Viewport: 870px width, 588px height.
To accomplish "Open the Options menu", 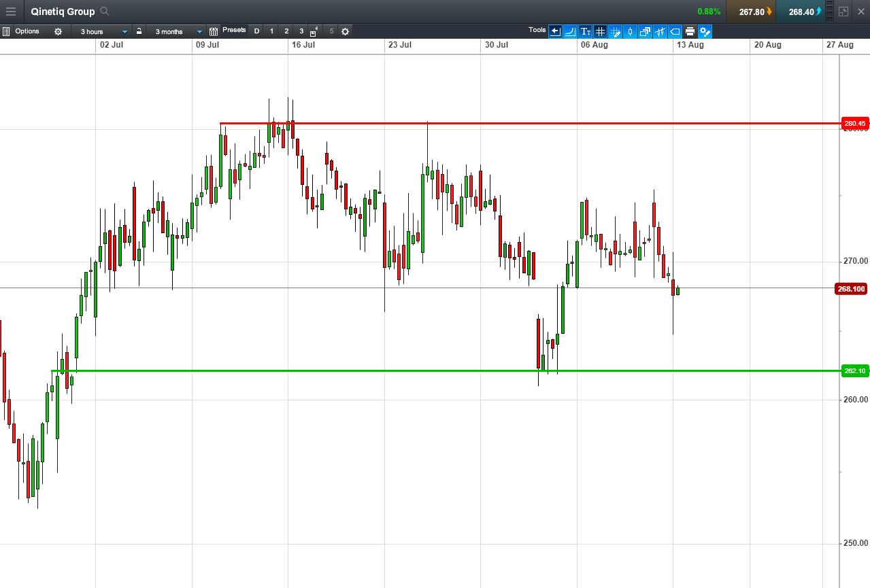I will 27,31.
